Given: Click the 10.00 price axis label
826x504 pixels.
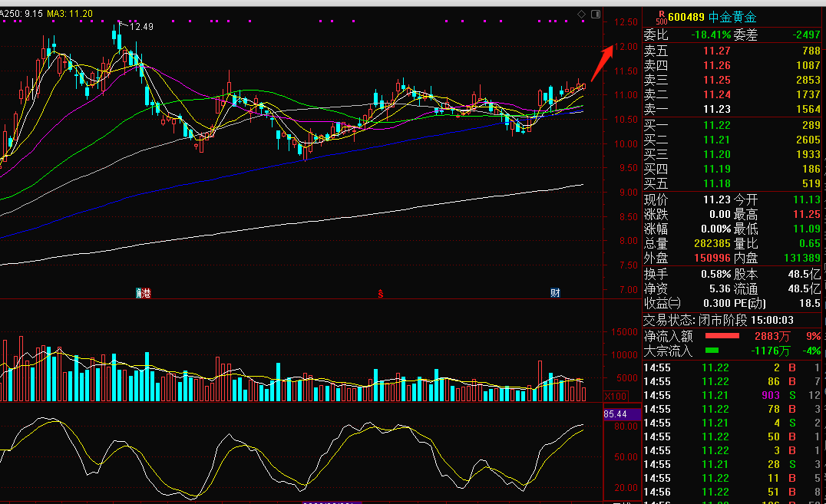Looking at the screenshot, I should coord(626,143).
